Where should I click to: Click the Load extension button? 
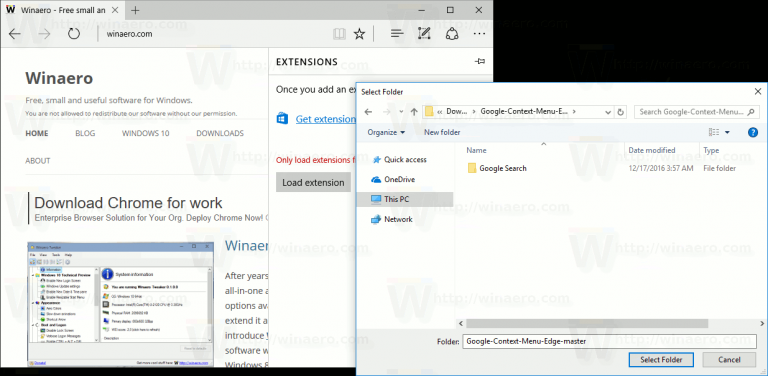(x=313, y=183)
